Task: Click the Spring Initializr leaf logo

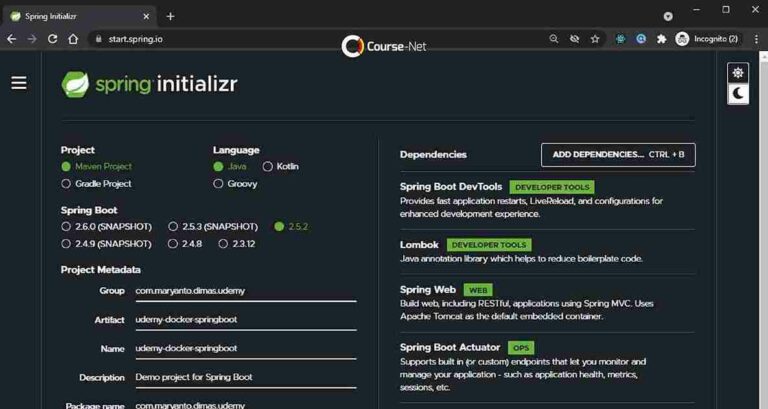Action: coord(76,84)
